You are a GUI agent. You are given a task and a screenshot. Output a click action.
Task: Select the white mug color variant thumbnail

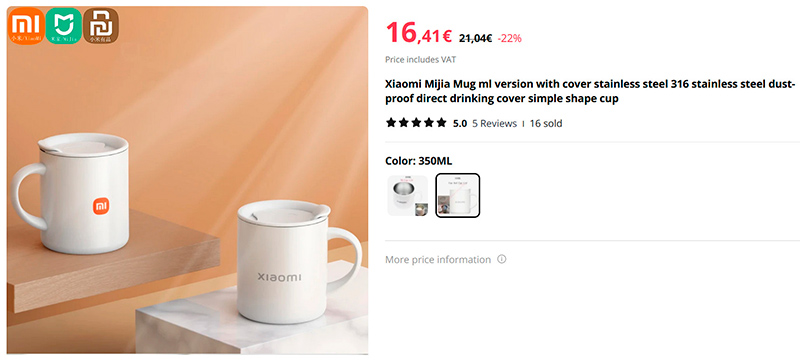click(x=458, y=195)
